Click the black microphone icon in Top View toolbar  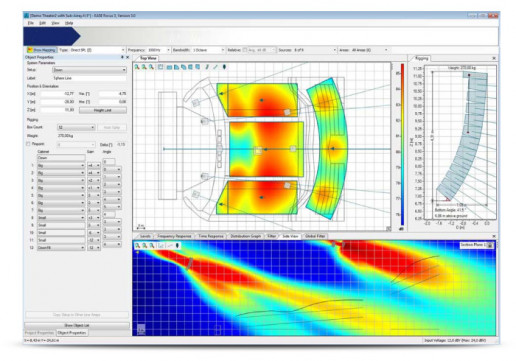[224, 67]
